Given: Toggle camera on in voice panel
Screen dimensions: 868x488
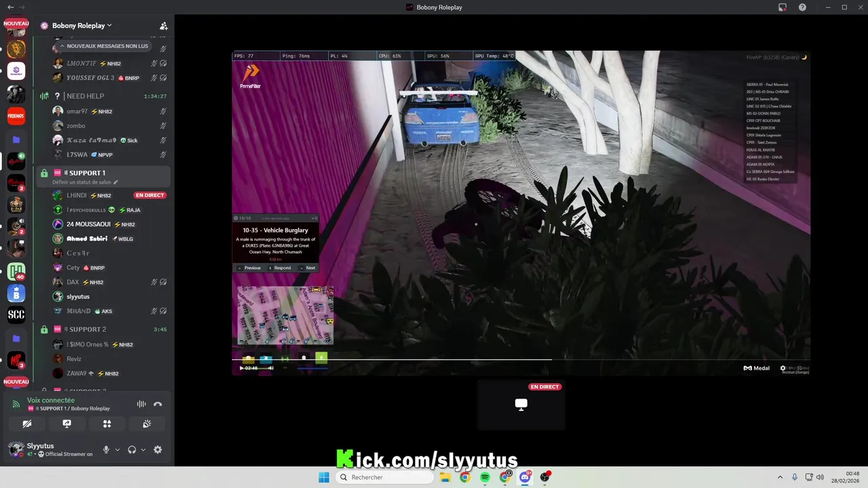Looking at the screenshot, I should 27,424.
